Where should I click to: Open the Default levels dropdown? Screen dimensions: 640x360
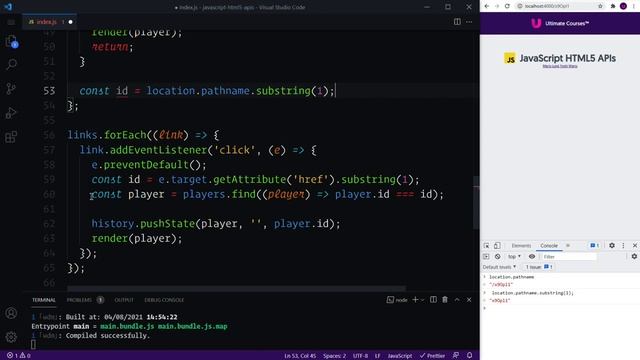500,267
